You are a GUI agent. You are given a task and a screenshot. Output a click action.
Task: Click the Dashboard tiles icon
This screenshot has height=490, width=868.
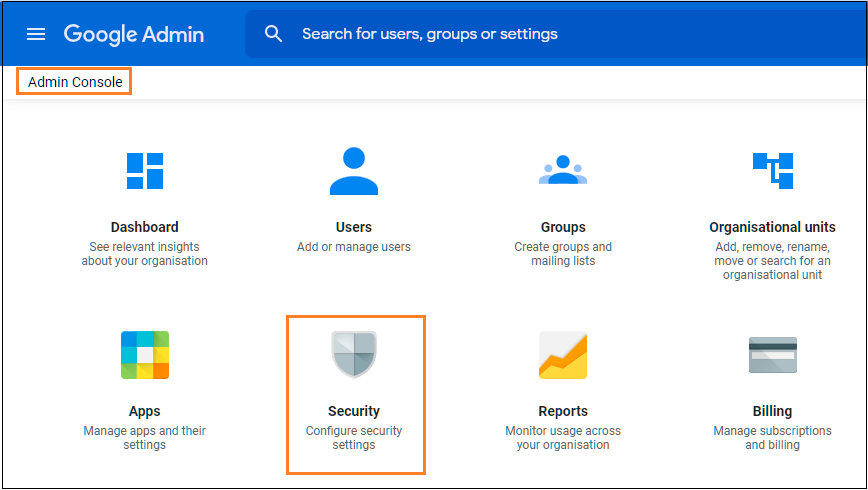pos(145,171)
